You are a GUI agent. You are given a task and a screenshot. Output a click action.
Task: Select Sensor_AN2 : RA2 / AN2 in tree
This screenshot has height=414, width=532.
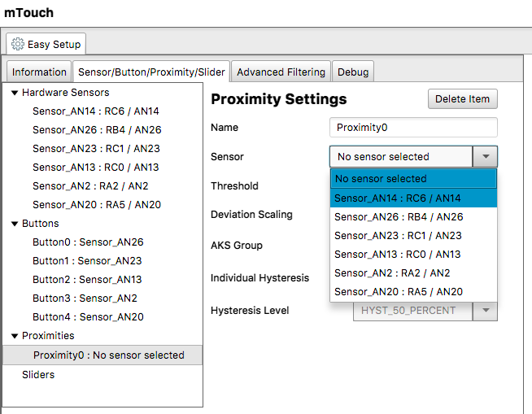pyautogui.click(x=90, y=186)
